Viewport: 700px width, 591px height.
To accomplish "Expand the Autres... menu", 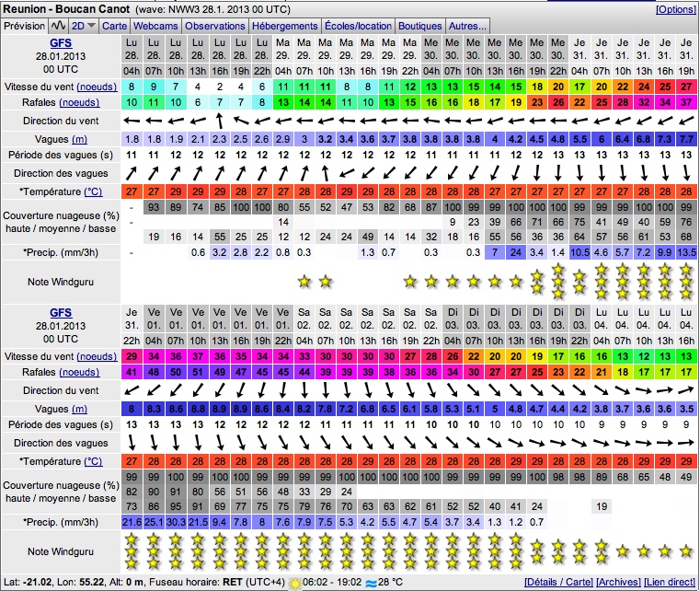I will tap(469, 27).
